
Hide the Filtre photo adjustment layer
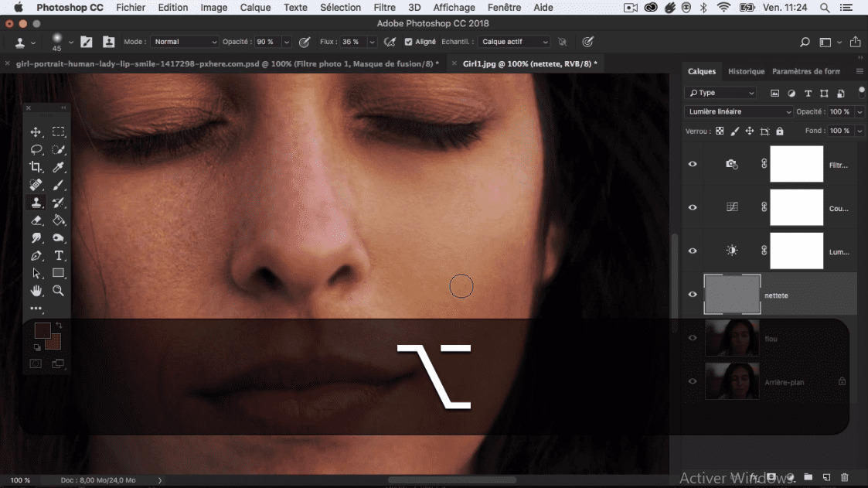(693, 164)
